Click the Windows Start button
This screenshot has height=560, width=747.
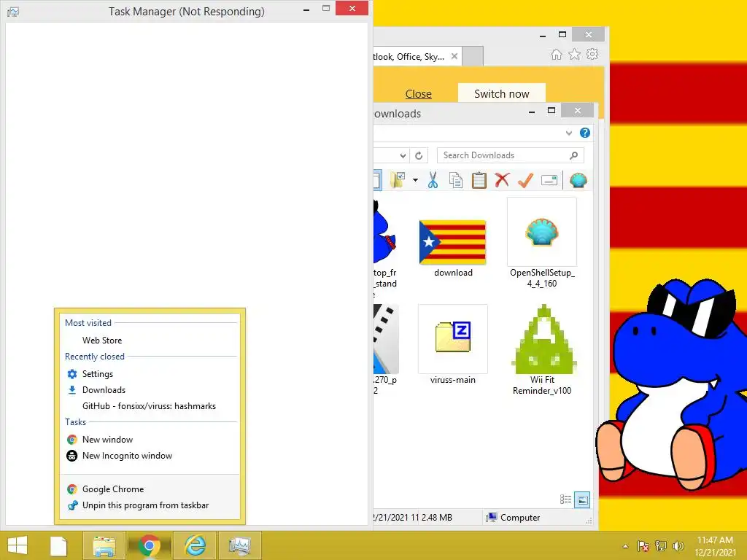[x=18, y=545]
